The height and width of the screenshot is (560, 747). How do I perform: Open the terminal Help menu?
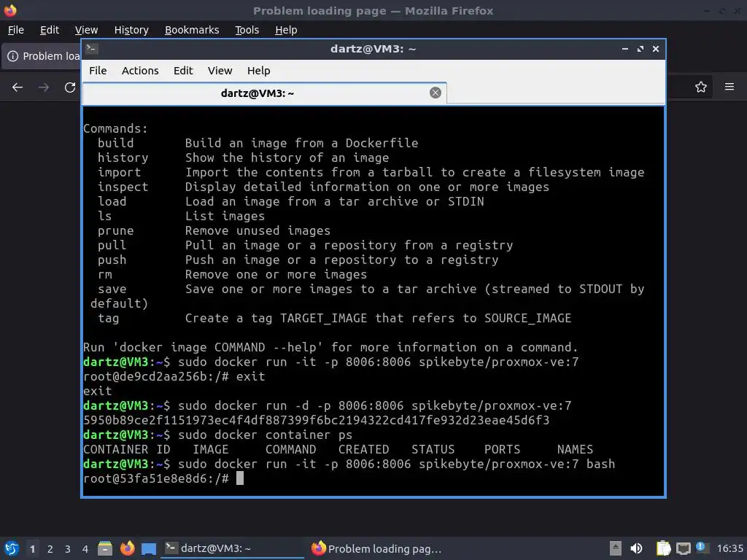click(x=259, y=71)
